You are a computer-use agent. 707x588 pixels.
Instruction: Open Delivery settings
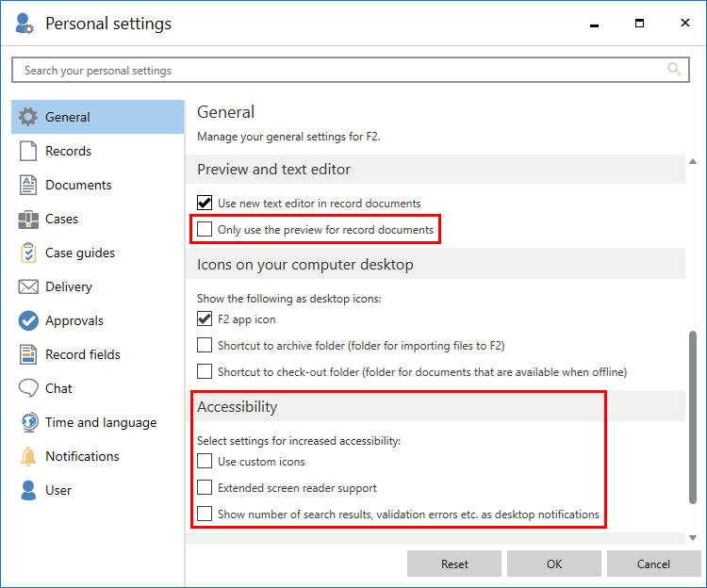click(x=98, y=286)
